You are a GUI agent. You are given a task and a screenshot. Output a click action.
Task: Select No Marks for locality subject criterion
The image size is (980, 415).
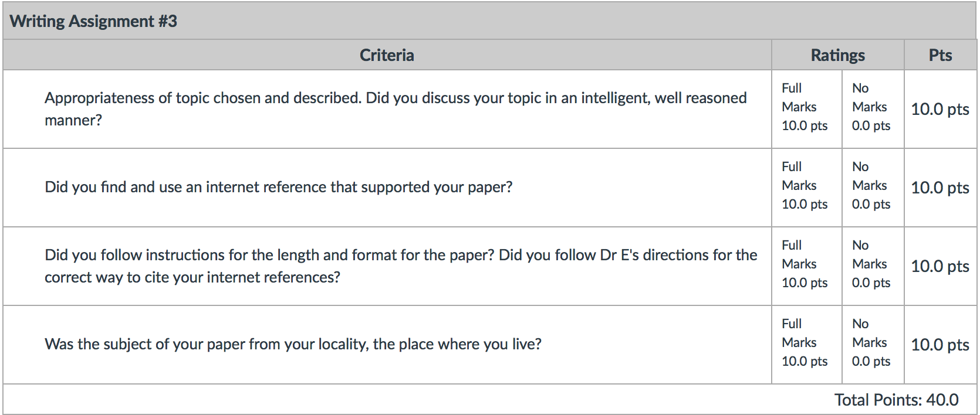click(871, 343)
